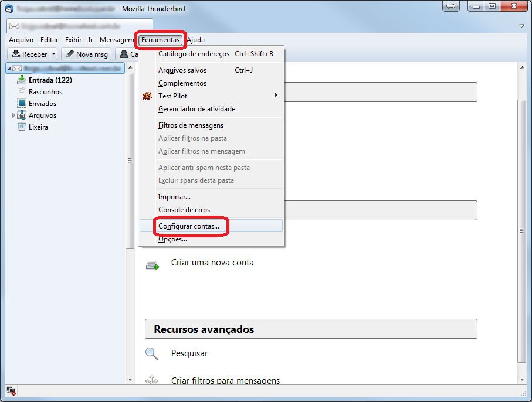The width and height of the screenshot is (532, 402).
Task: Select the account mail tab
Action: [80, 26]
